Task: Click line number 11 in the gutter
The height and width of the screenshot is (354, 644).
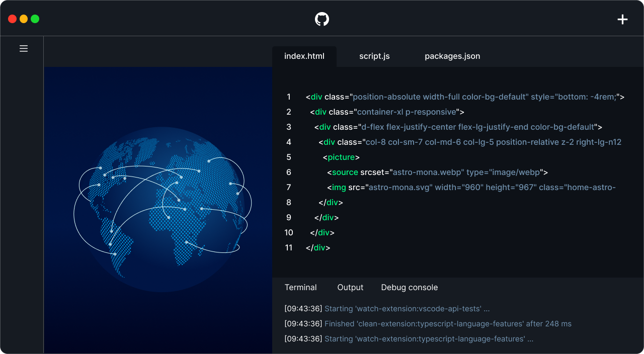Action: pyautogui.click(x=289, y=248)
